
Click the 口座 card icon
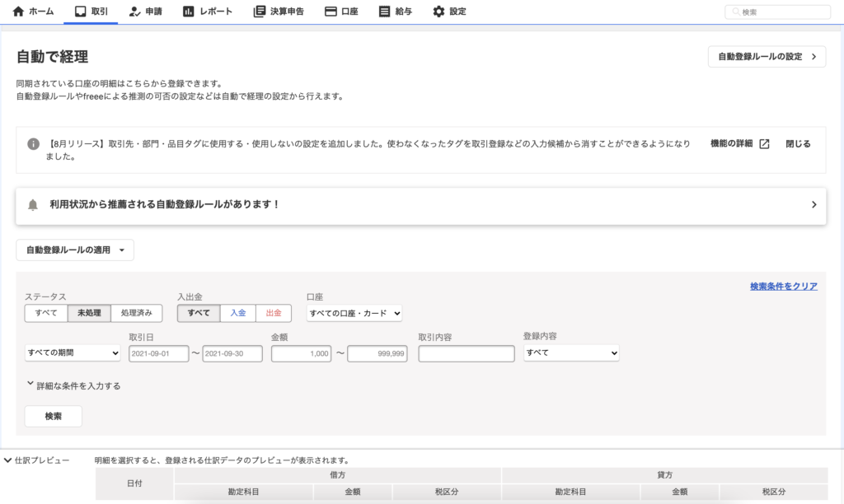pos(331,12)
